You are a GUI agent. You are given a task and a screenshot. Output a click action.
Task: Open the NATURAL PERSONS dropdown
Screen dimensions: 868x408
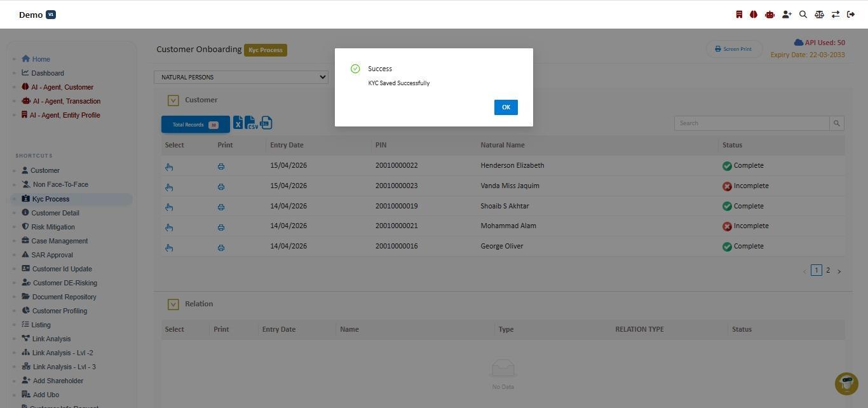point(241,77)
